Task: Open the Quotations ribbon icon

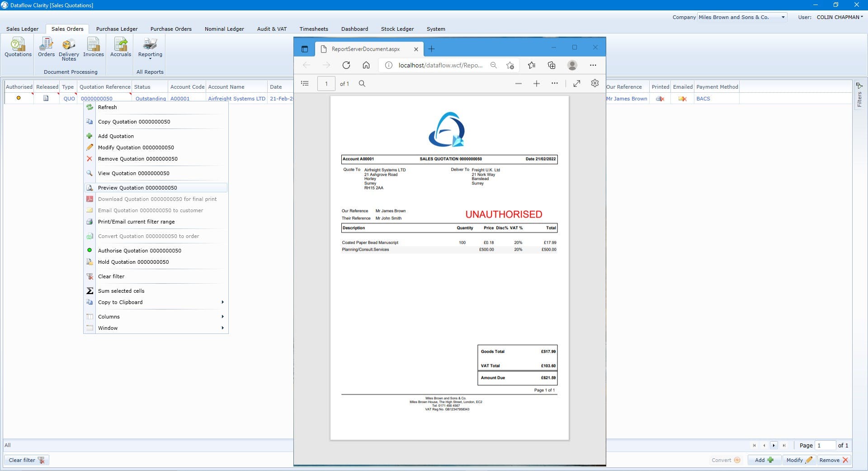Action: pos(18,48)
